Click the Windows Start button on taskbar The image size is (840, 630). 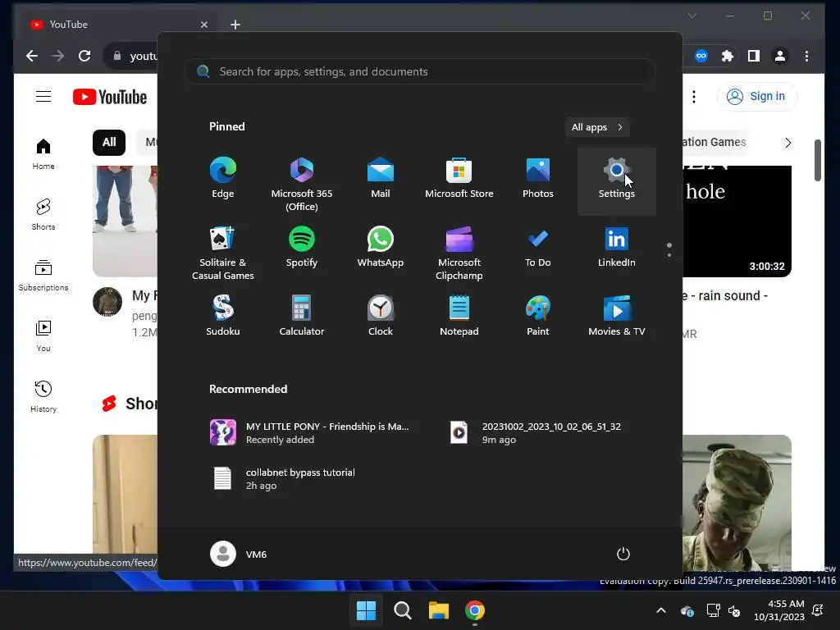(x=367, y=610)
